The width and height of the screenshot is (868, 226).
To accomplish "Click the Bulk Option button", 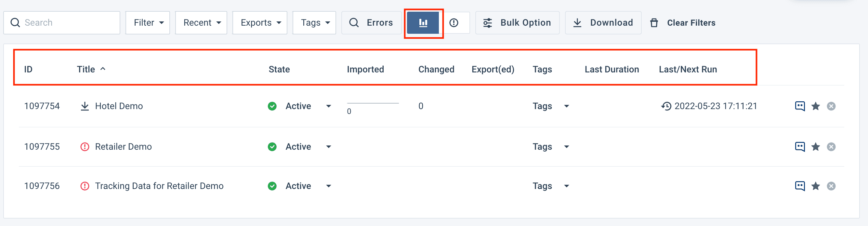I will (x=517, y=23).
